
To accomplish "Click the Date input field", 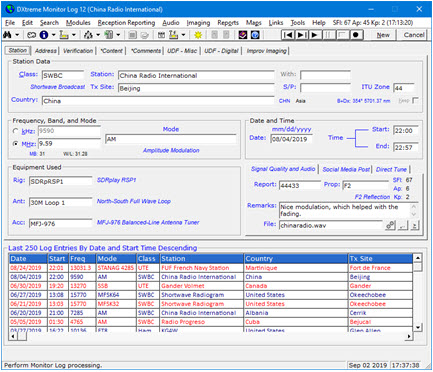I will click(291, 139).
